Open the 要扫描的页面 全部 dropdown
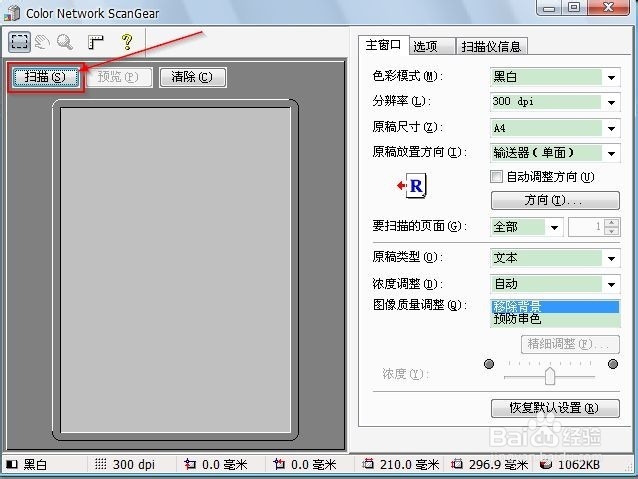 pos(554,227)
